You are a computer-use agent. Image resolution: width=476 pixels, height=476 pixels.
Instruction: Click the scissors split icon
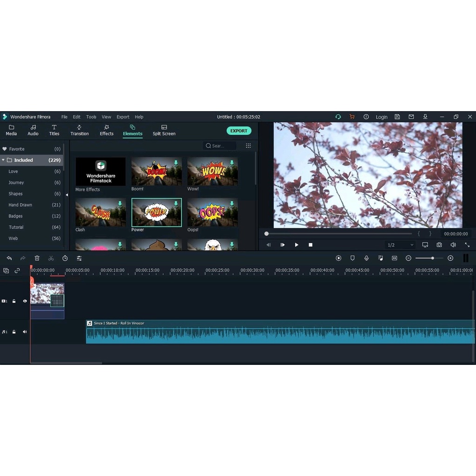click(x=51, y=258)
